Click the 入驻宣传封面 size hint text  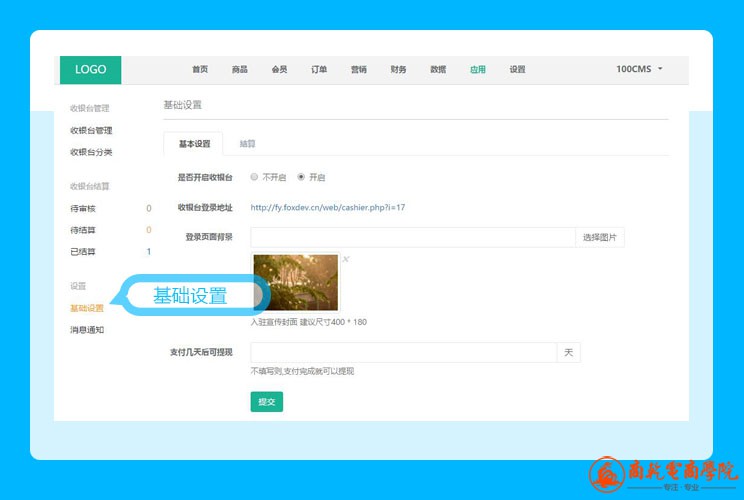[x=308, y=322]
